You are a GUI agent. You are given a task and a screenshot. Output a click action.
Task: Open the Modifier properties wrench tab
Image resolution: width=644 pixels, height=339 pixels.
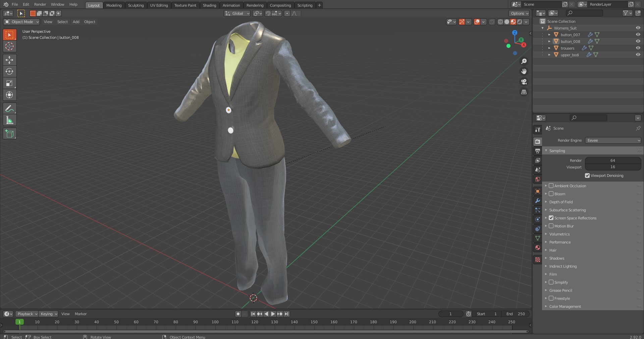tap(538, 201)
